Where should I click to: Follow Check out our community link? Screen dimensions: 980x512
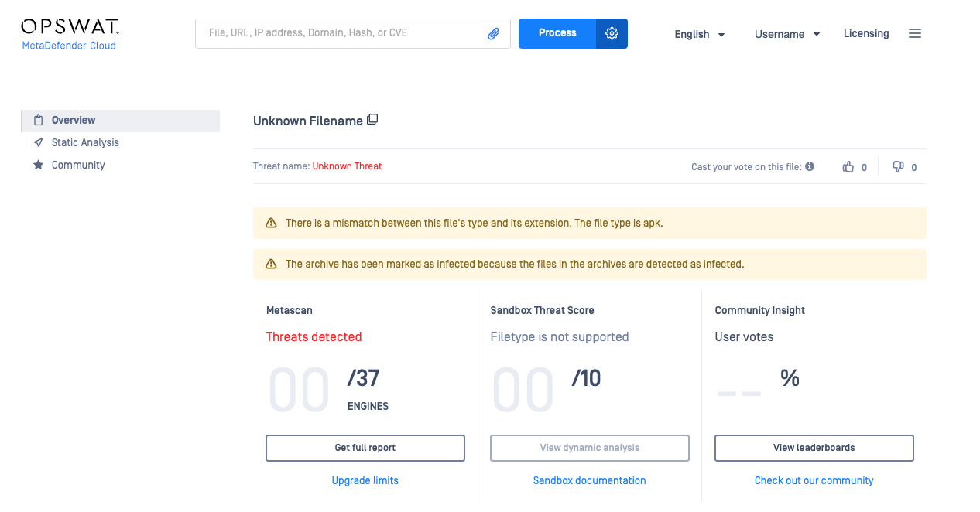click(x=814, y=480)
